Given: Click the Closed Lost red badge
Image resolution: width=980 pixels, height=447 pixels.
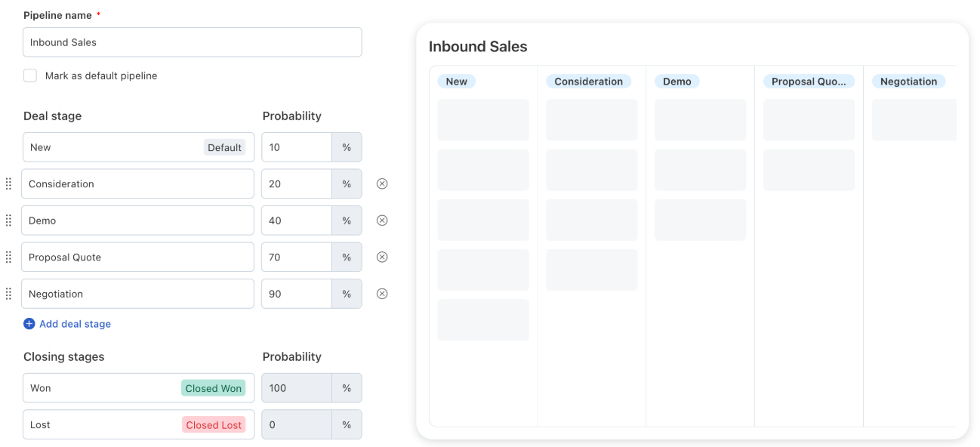Looking at the screenshot, I should pos(214,425).
